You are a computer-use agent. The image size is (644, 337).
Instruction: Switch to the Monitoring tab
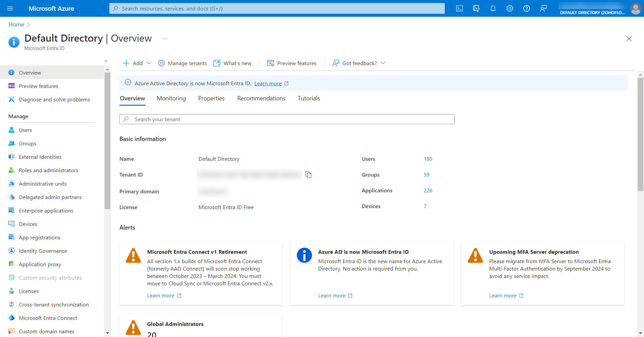[x=171, y=98]
